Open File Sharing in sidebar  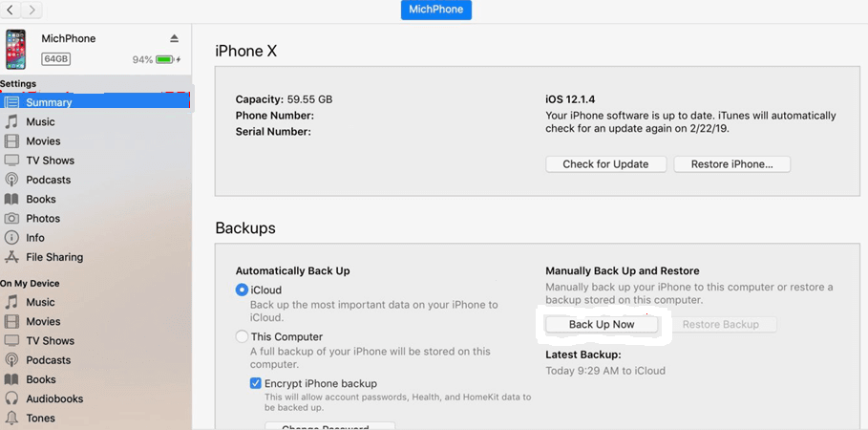54,257
